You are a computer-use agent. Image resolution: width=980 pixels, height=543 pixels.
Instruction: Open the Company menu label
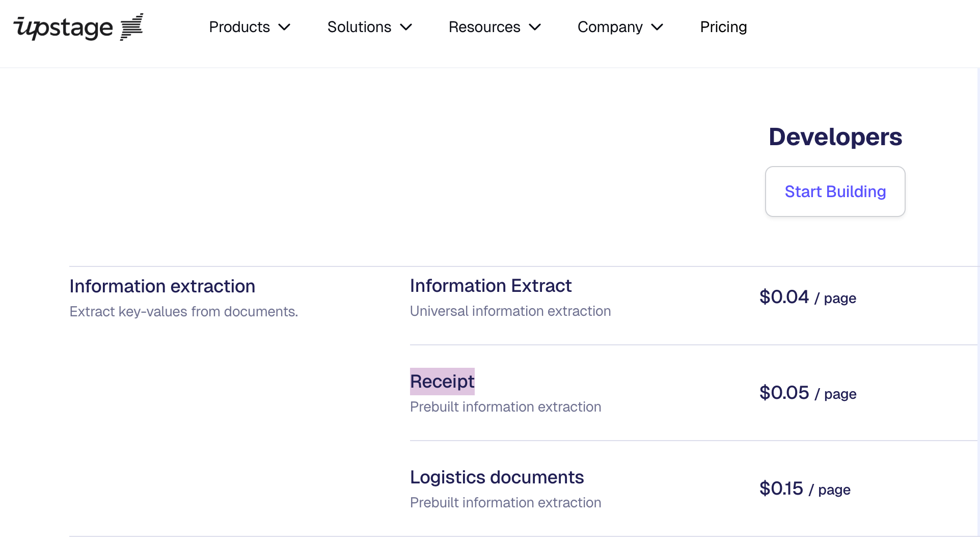(610, 27)
